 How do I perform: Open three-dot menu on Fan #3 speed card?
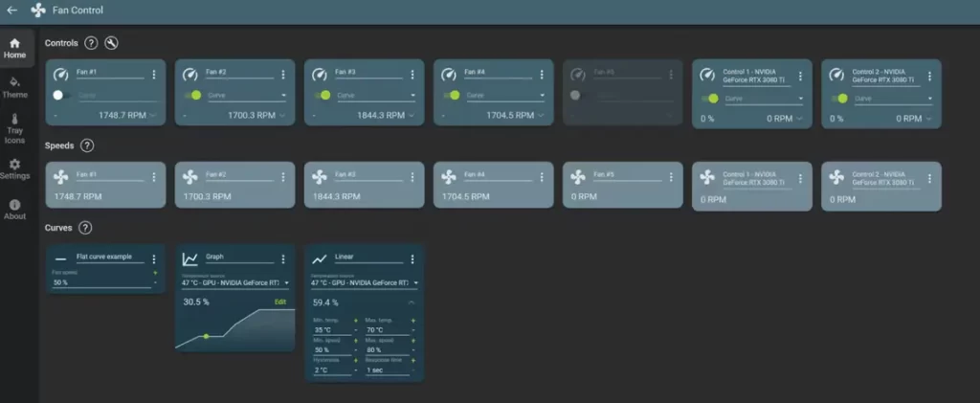pyautogui.click(x=412, y=177)
